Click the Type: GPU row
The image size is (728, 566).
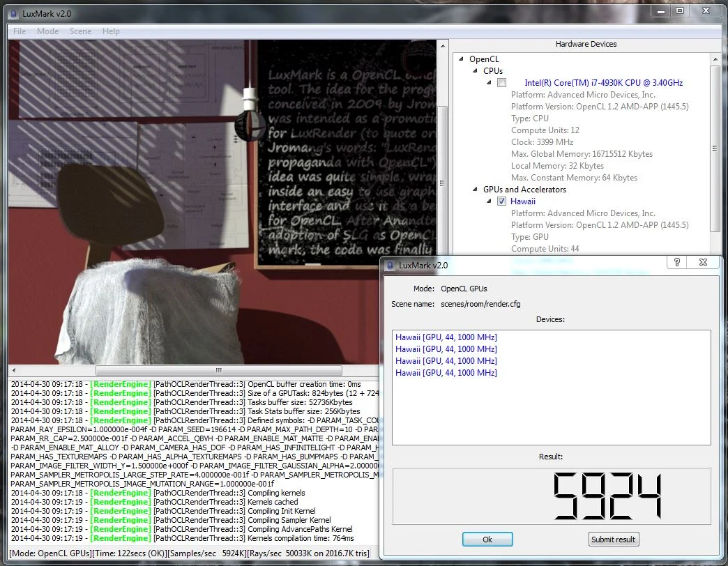pos(530,237)
